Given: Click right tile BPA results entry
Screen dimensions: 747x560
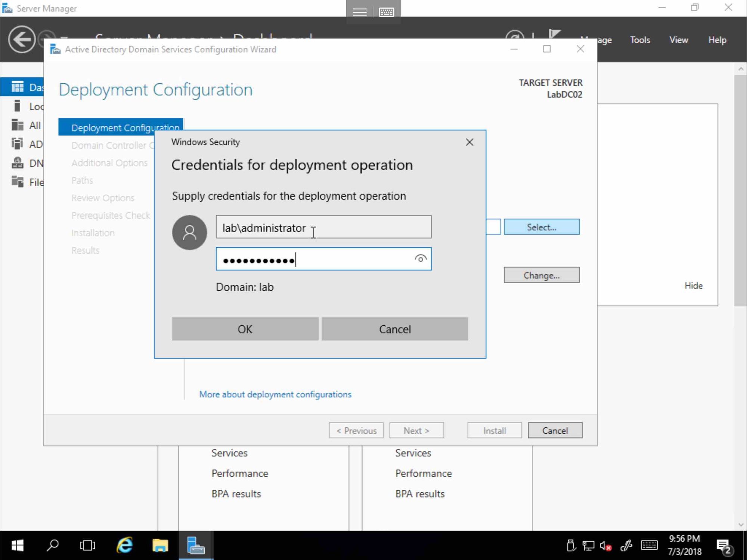Looking at the screenshot, I should pyautogui.click(x=420, y=494).
